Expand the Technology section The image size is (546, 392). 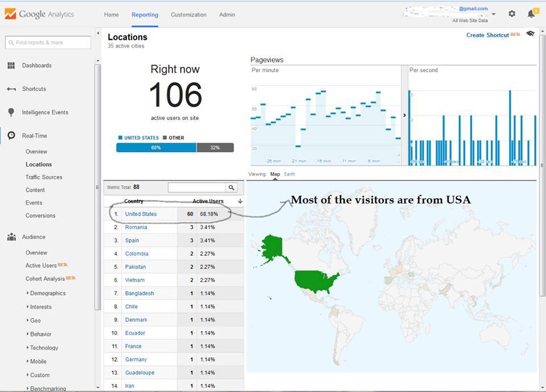pyautogui.click(x=45, y=348)
